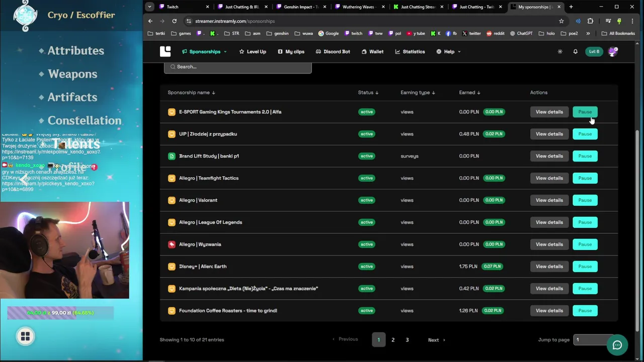Viewport: 644px width, 362px height.
Task: View details for Disney+ Alien: Earth
Action: pyautogui.click(x=549, y=266)
